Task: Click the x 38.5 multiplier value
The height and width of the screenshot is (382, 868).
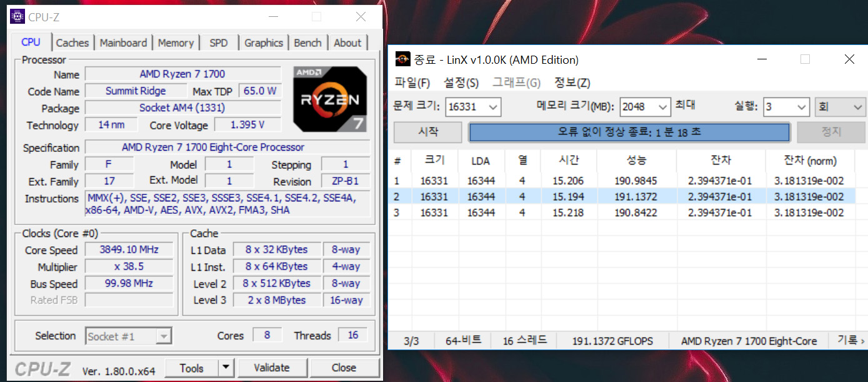Action: (x=128, y=266)
